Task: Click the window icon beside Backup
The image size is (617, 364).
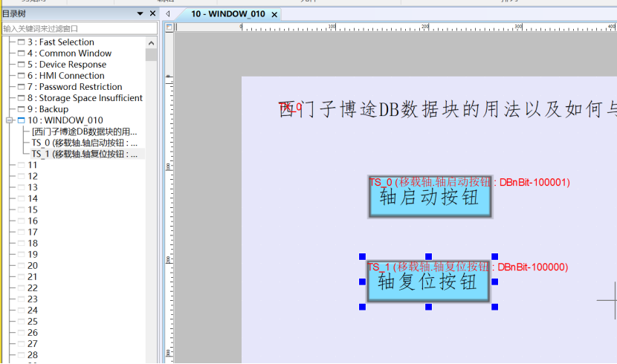Action: (22, 109)
